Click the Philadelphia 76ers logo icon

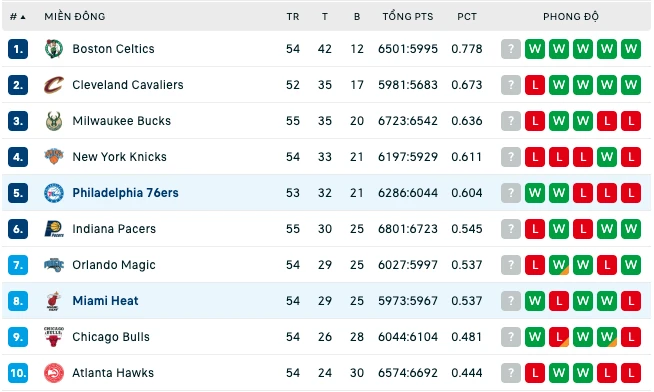[54, 193]
